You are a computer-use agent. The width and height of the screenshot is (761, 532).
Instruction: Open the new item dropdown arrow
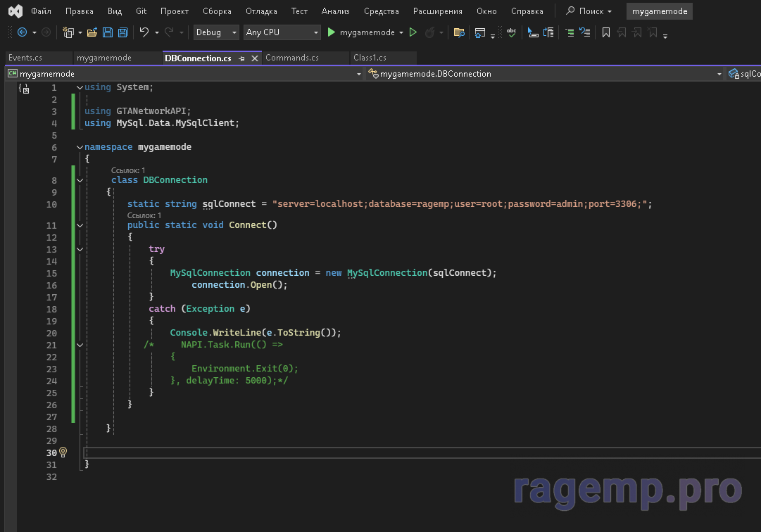pyautogui.click(x=80, y=32)
